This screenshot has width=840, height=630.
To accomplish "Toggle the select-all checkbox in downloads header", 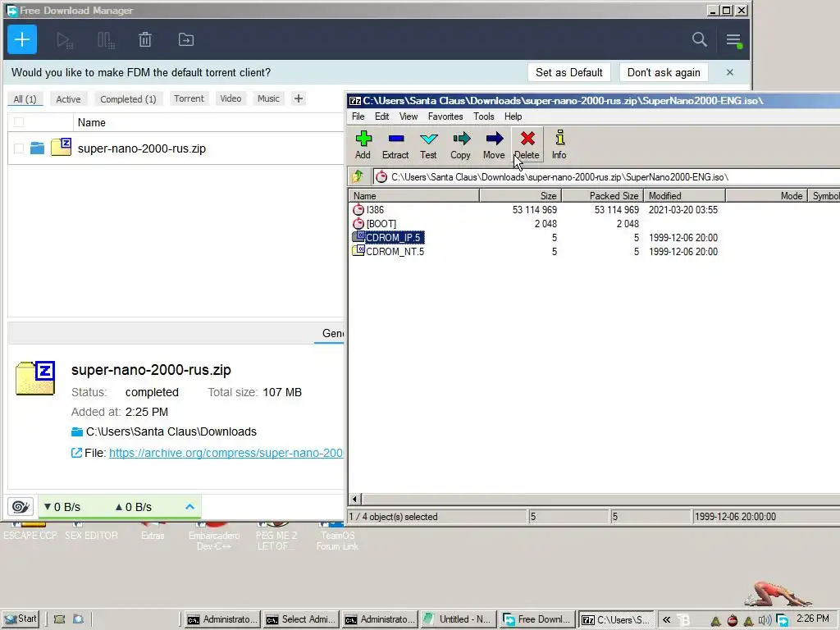I will coord(19,123).
